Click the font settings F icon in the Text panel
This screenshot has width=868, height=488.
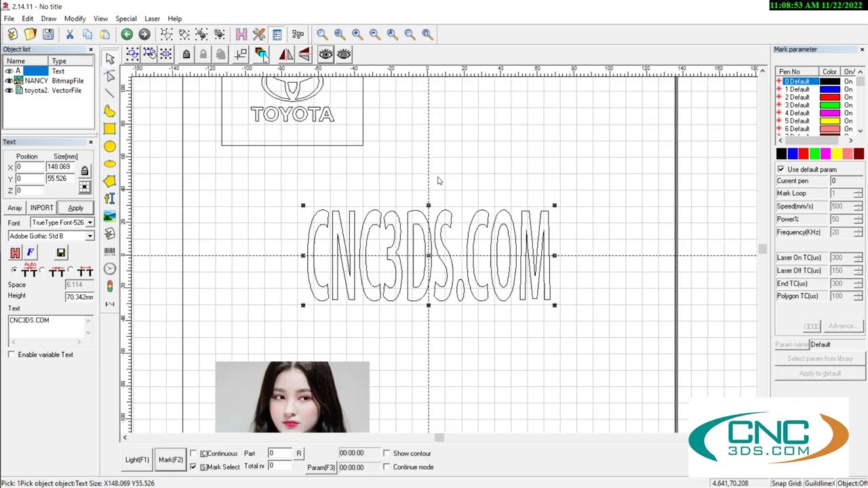pyautogui.click(x=30, y=253)
